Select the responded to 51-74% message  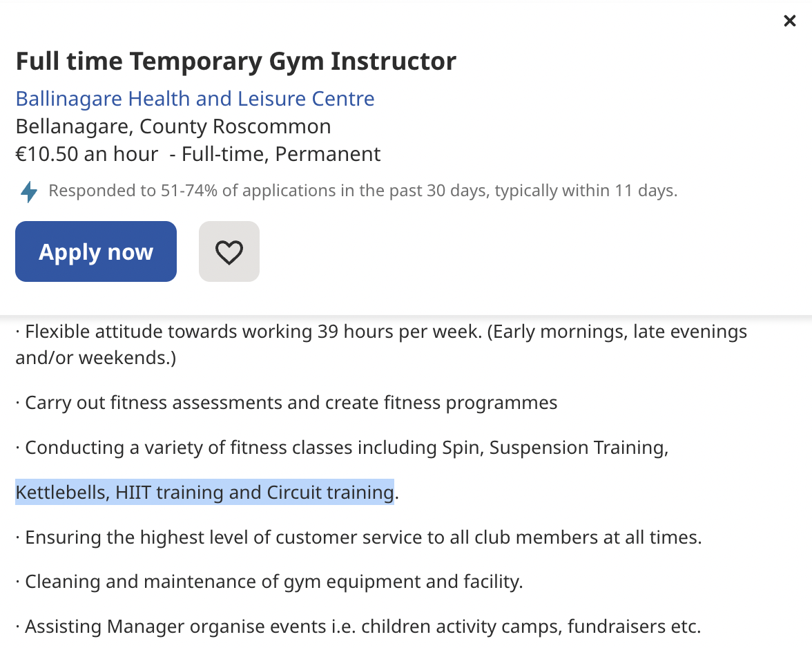click(x=362, y=190)
